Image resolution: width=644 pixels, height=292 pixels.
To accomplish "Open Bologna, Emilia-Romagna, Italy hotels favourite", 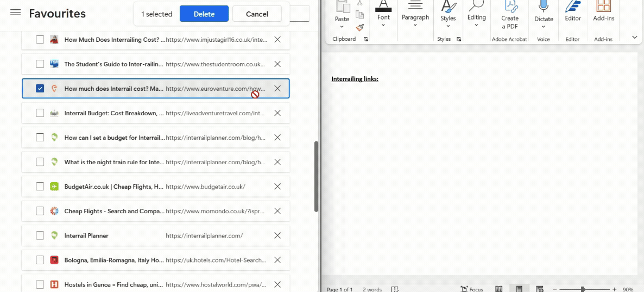I will (114, 260).
